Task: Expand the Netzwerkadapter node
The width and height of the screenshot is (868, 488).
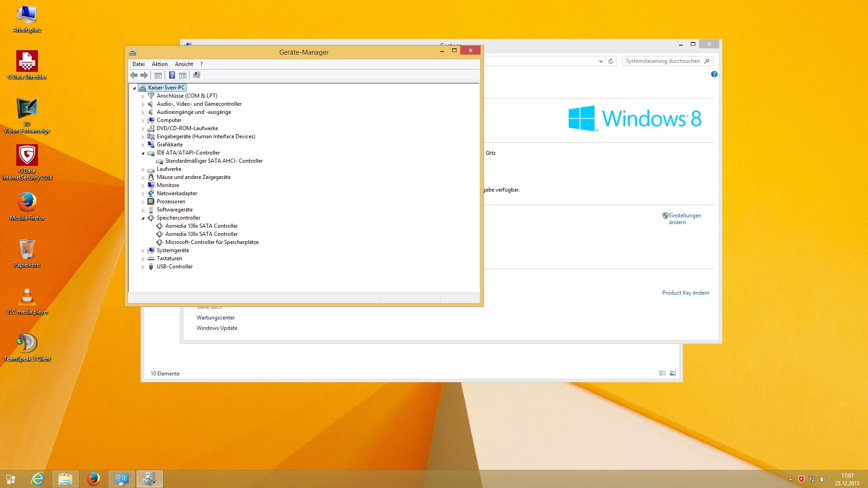Action: (143, 194)
